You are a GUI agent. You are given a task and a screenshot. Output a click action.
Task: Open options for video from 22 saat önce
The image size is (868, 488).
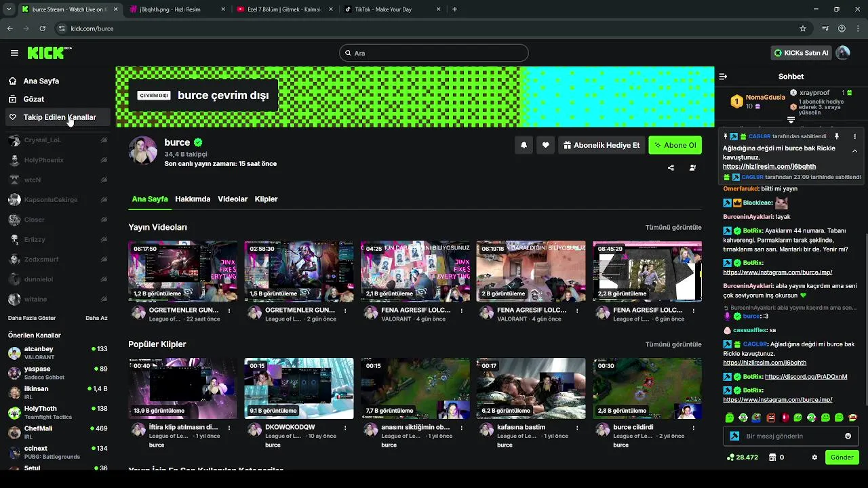coord(229,311)
